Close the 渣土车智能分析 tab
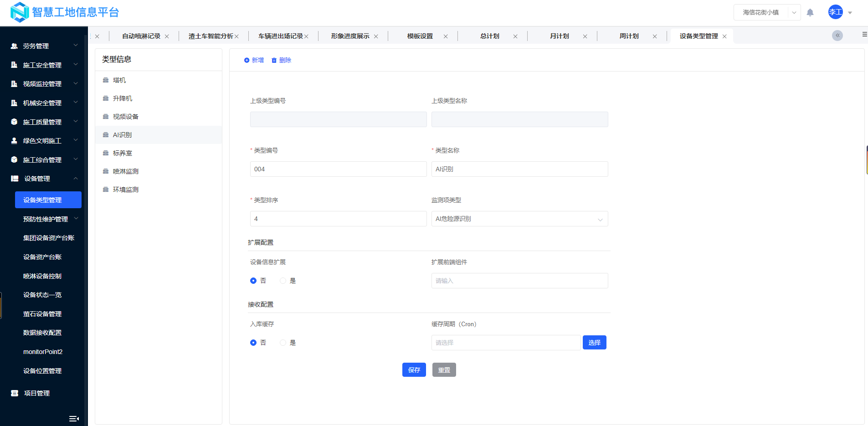 coord(236,36)
